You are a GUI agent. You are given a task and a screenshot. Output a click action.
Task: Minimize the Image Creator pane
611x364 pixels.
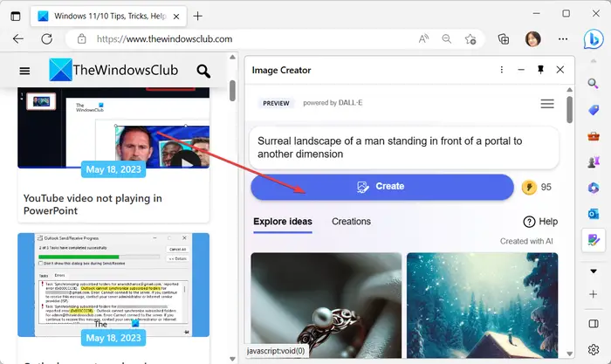click(x=521, y=70)
